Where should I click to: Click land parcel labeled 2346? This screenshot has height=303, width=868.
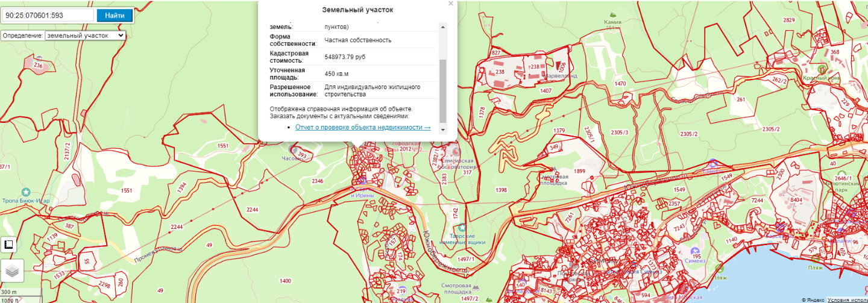[x=318, y=181]
